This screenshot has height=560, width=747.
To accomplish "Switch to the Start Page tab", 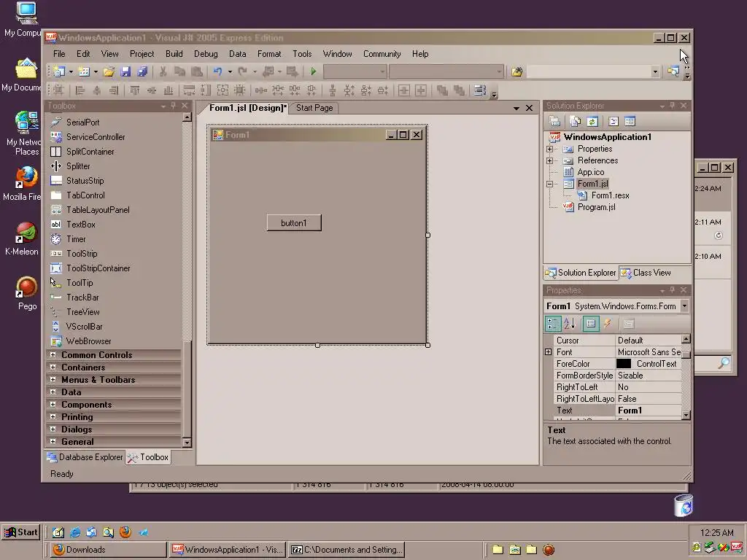I will point(314,108).
